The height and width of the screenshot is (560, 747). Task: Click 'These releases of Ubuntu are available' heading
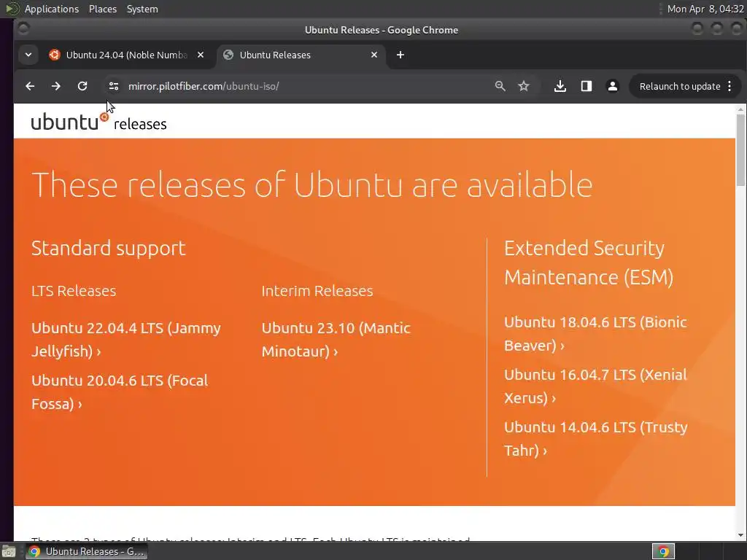coord(312,184)
